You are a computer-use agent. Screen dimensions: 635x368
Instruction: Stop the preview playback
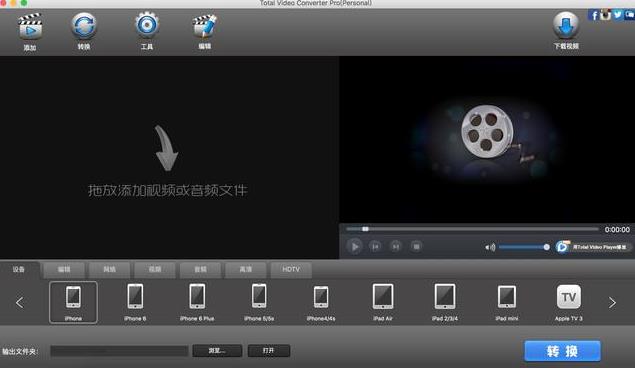(x=416, y=246)
